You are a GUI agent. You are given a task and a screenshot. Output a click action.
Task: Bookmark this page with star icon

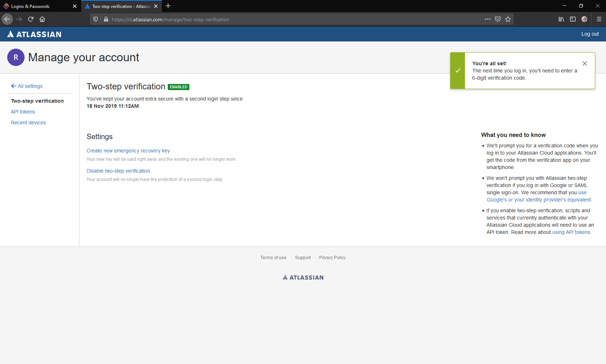(x=508, y=19)
